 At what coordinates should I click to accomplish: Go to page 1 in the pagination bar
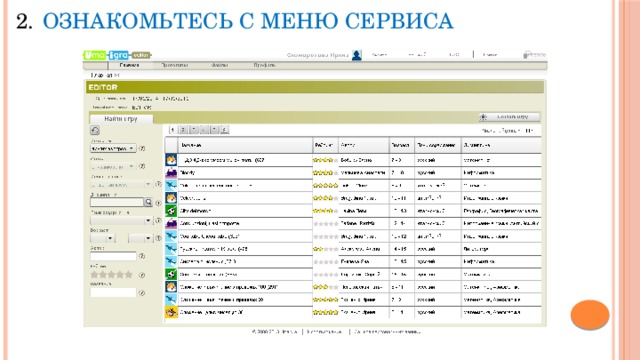[x=172, y=130]
